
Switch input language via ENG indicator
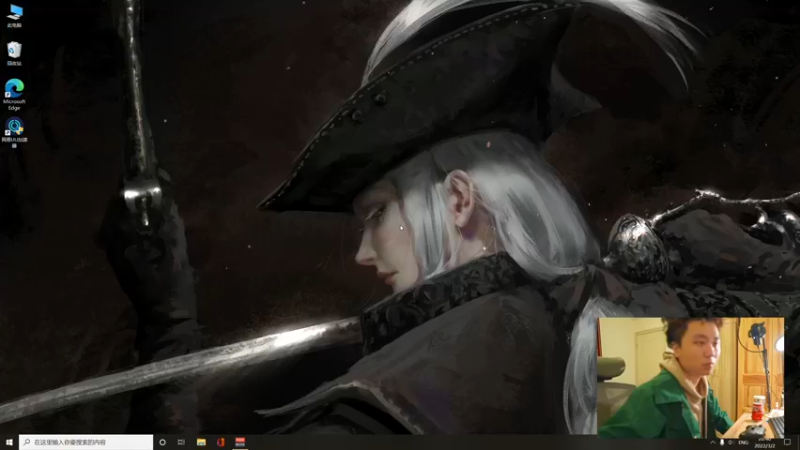coord(743,442)
